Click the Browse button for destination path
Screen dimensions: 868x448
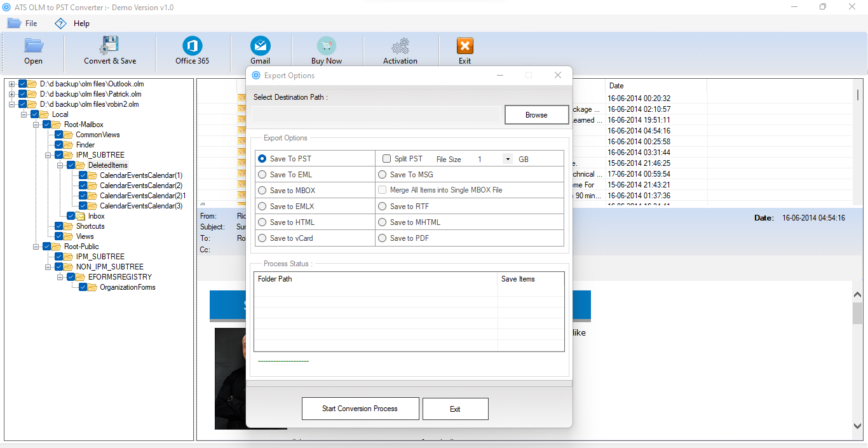coord(536,114)
